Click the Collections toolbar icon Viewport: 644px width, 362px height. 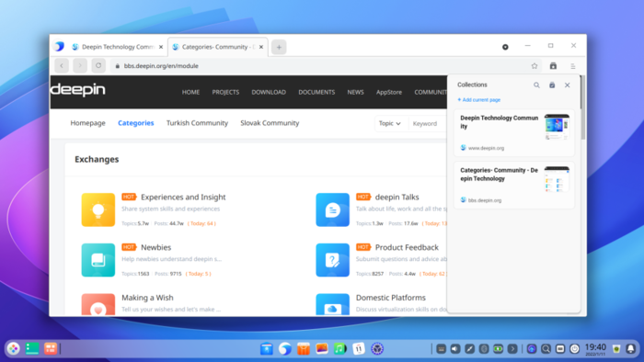(553, 66)
